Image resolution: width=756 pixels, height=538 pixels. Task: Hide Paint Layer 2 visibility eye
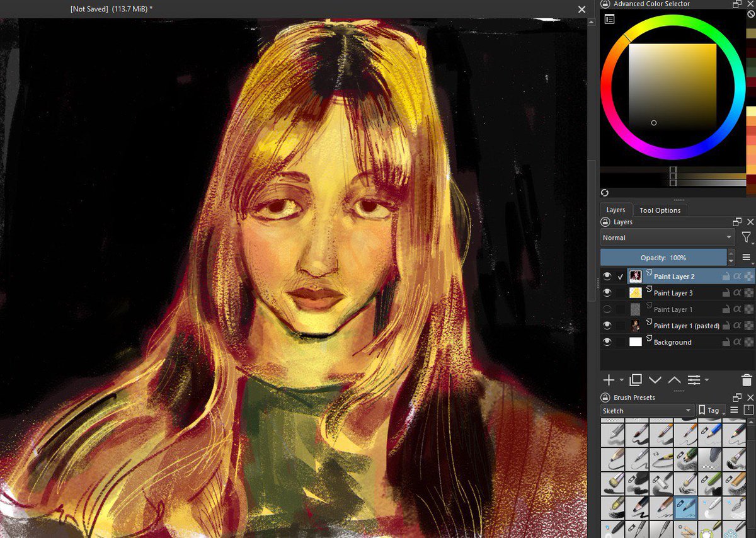[607, 276]
